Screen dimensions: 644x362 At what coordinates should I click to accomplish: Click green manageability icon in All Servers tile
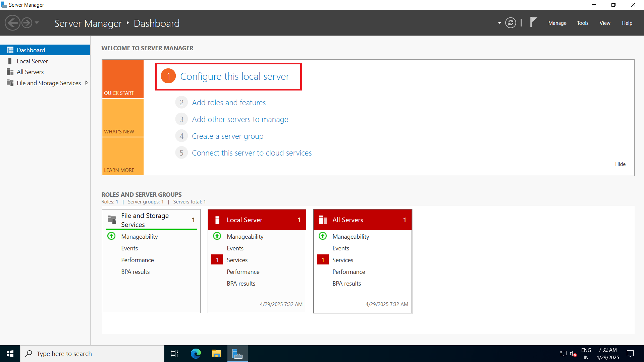click(x=323, y=236)
